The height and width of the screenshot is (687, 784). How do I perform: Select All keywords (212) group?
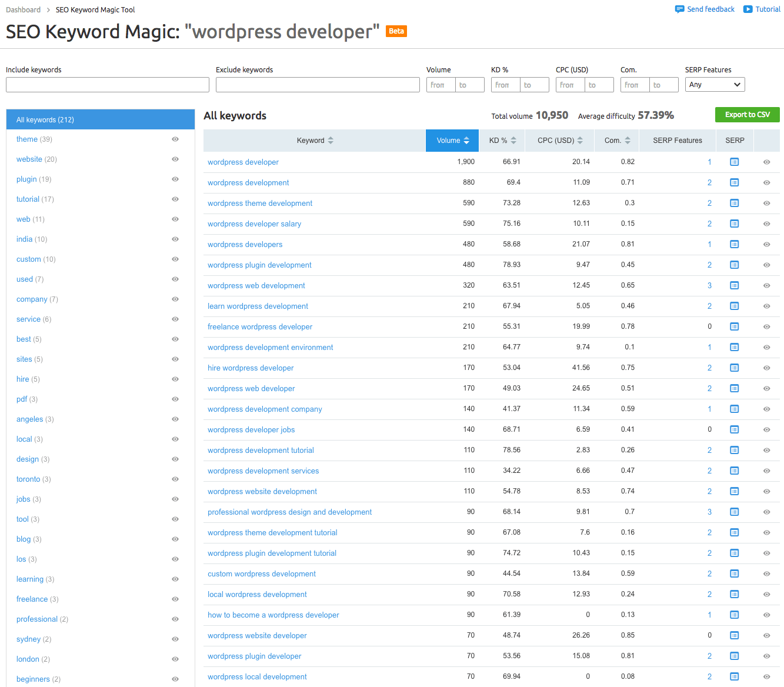tap(100, 119)
